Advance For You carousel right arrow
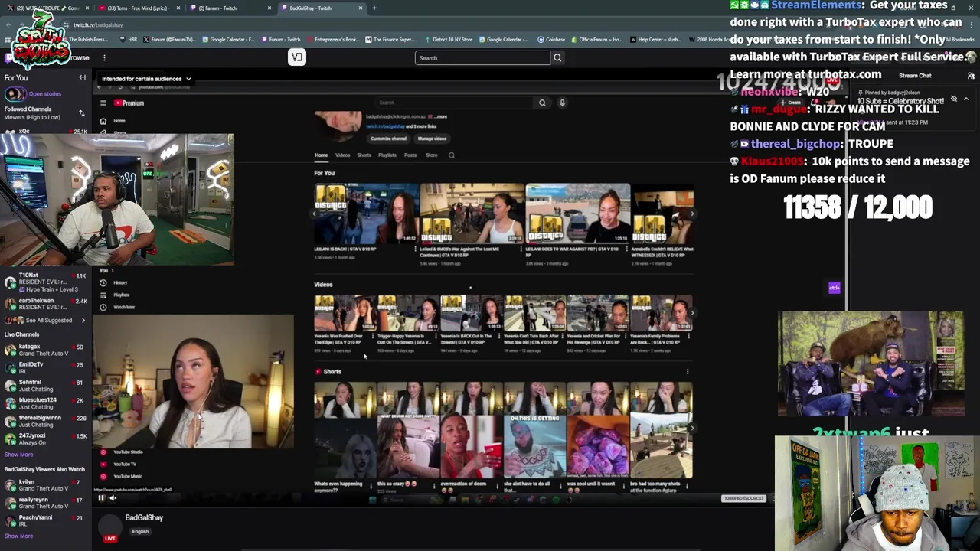980x551 pixels. click(x=691, y=214)
